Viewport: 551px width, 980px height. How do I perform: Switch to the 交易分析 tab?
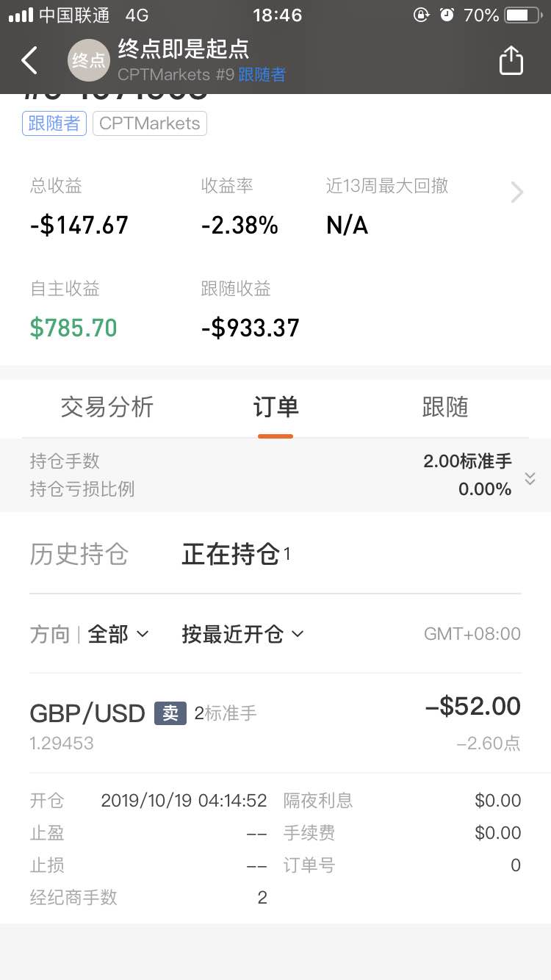click(107, 407)
